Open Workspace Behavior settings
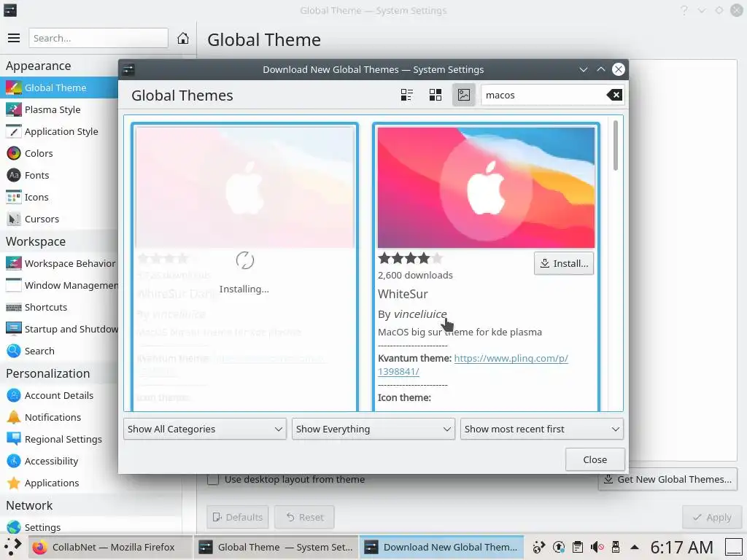 click(59, 263)
